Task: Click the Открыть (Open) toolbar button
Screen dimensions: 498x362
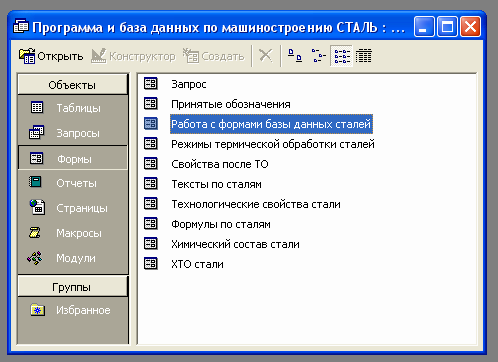Action: click(x=51, y=56)
